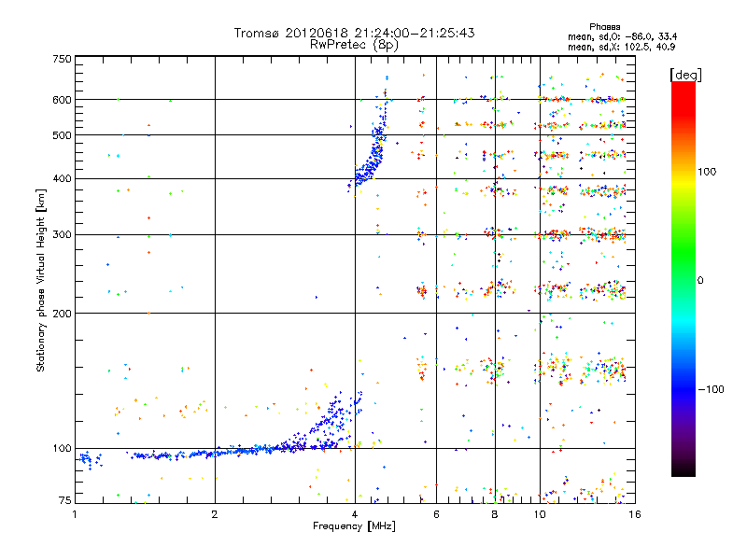Viewport: 747px width, 560px height.
Task: Click the frequency axis label "6"
Action: [x=436, y=514]
